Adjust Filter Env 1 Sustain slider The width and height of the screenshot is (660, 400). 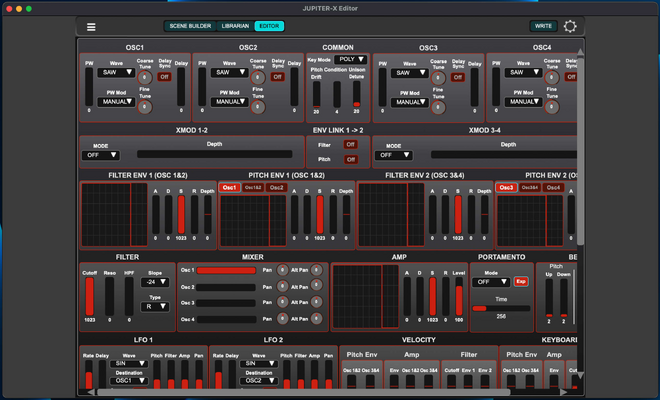[181, 215]
